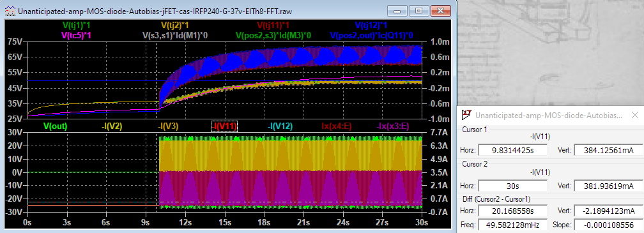Select the -Ix(x3:E) trace label

click(393, 126)
